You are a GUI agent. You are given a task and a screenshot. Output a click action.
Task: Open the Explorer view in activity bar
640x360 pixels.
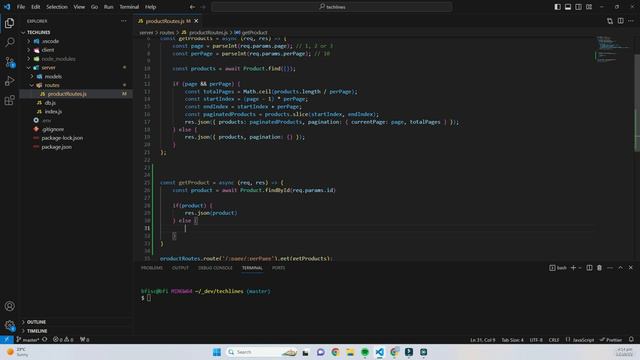pyautogui.click(x=9, y=23)
